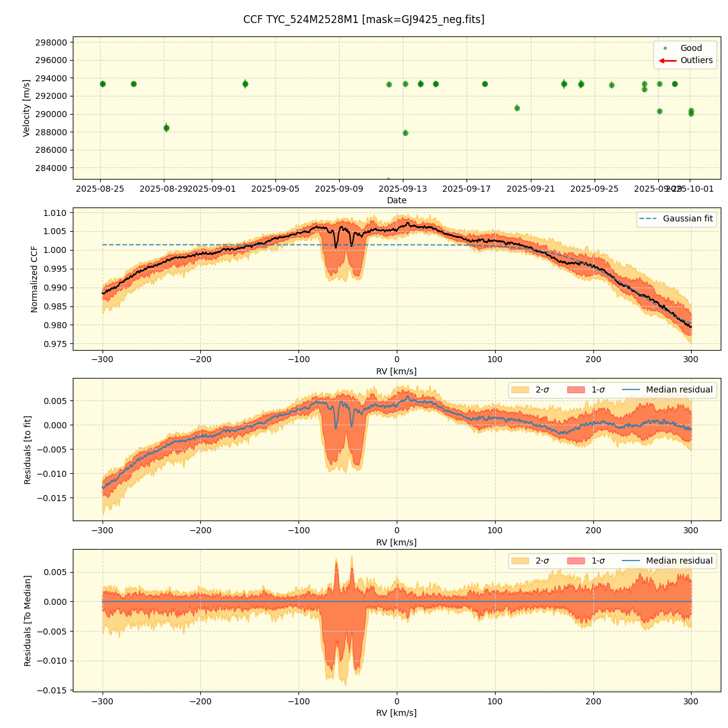Screen dimensions: 728x728
Task: Click the 2025-08-25 date tick label
Action: click(x=100, y=189)
